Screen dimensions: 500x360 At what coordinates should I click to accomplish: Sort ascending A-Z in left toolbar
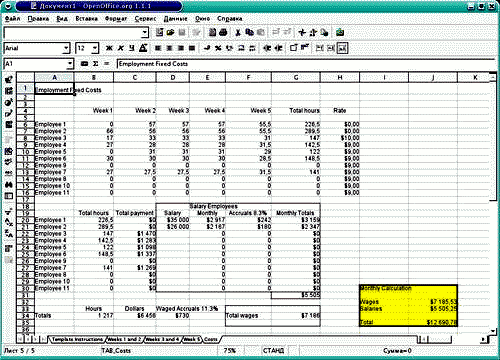9,222
